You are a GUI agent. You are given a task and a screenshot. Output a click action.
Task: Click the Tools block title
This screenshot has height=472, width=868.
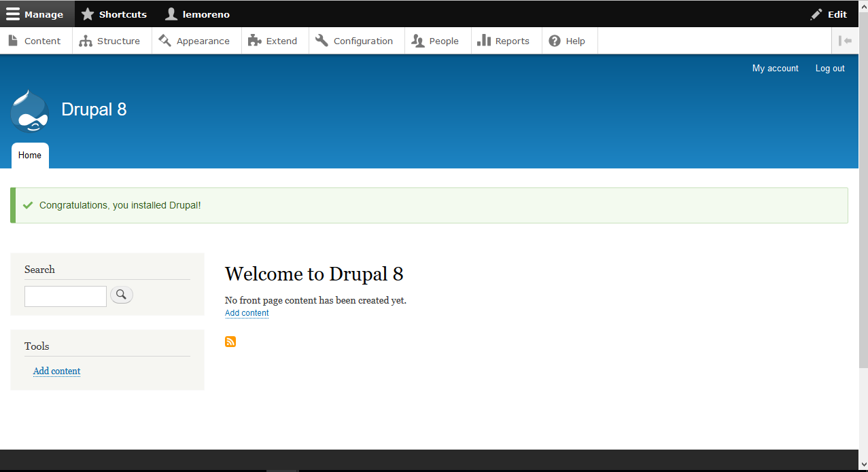coord(37,346)
